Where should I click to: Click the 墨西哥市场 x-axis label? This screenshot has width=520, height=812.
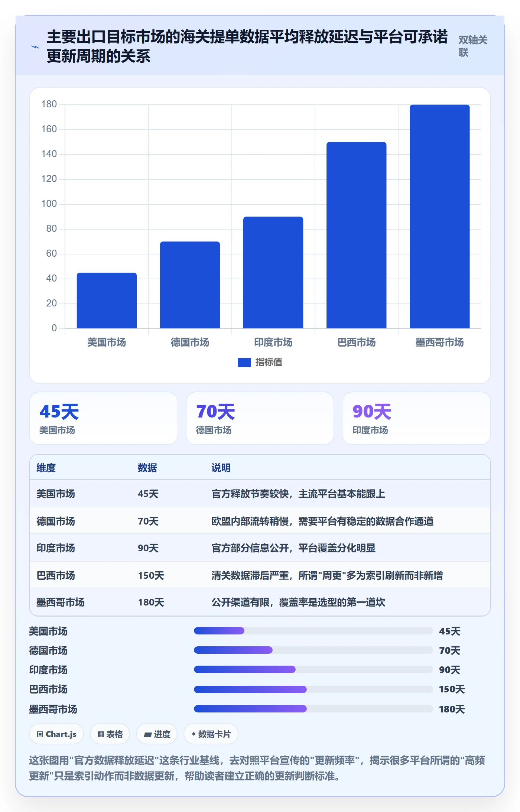[x=439, y=342]
